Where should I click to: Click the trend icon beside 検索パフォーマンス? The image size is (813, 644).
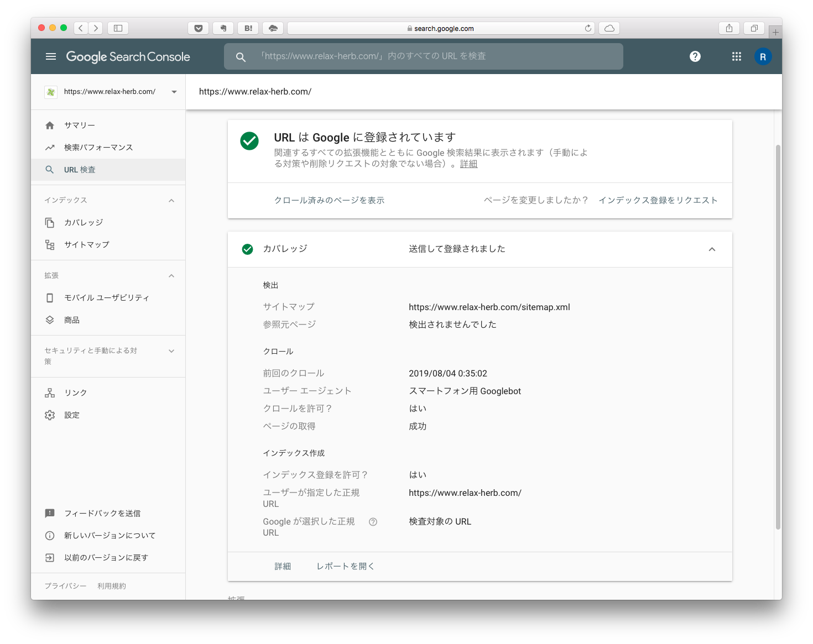click(50, 148)
